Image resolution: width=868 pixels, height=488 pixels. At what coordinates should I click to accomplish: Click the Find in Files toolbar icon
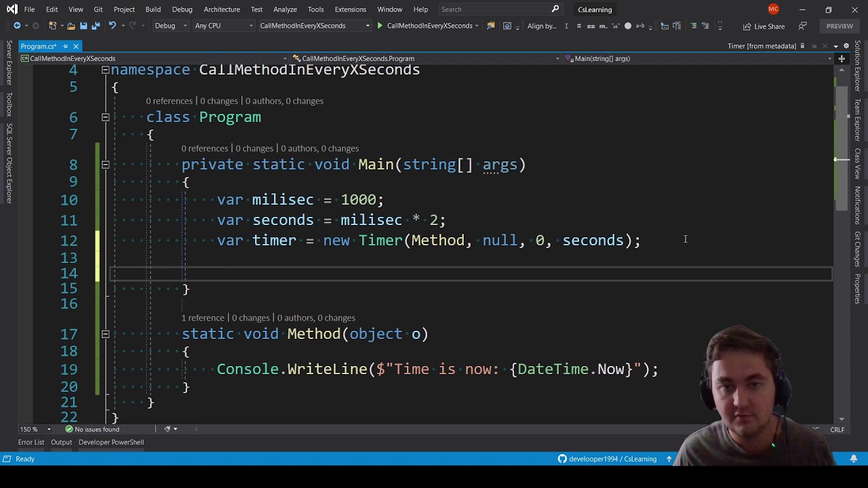pos(490,26)
